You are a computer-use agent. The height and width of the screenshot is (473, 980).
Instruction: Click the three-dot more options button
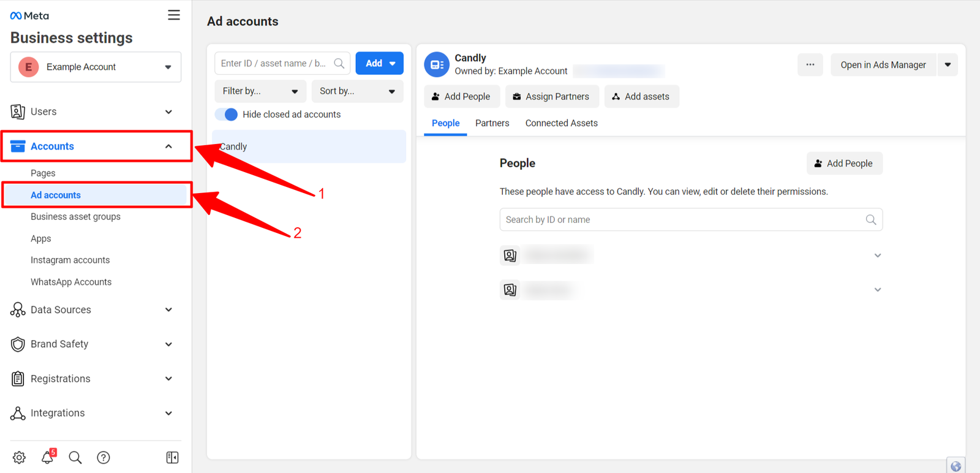point(810,64)
